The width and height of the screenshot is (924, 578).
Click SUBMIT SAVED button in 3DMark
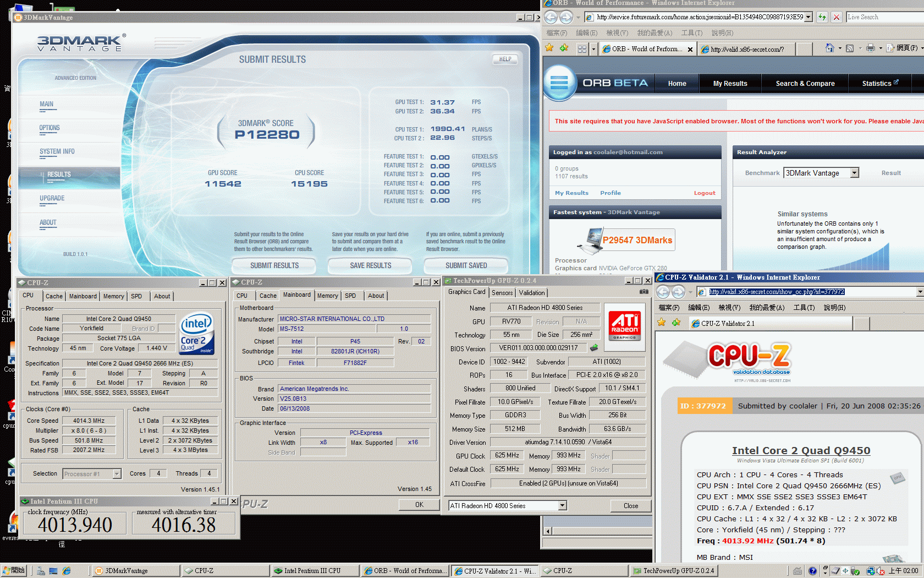point(466,265)
